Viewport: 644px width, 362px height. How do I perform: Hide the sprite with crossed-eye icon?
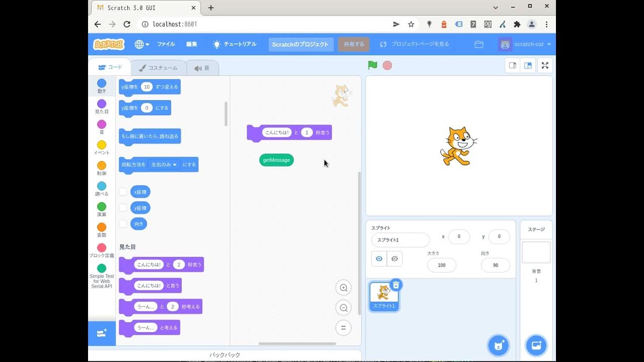[x=395, y=258]
